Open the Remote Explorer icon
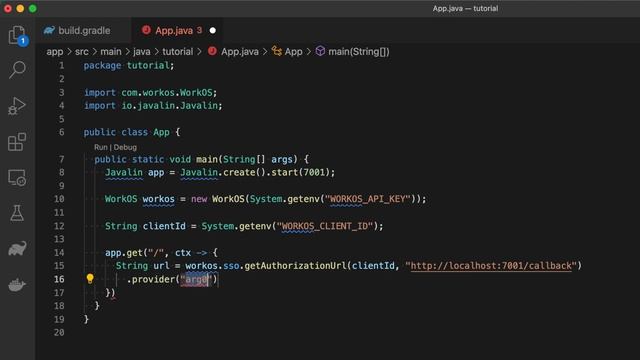The width and height of the screenshot is (640, 360). point(17,178)
